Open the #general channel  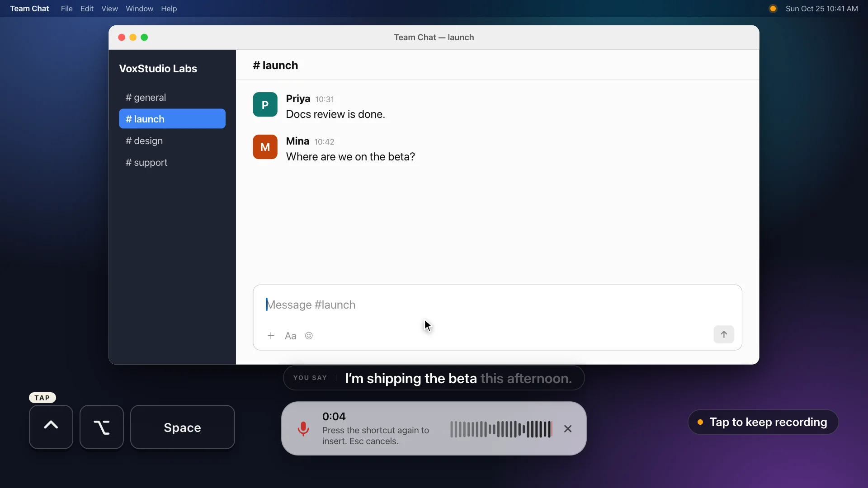tap(172, 98)
